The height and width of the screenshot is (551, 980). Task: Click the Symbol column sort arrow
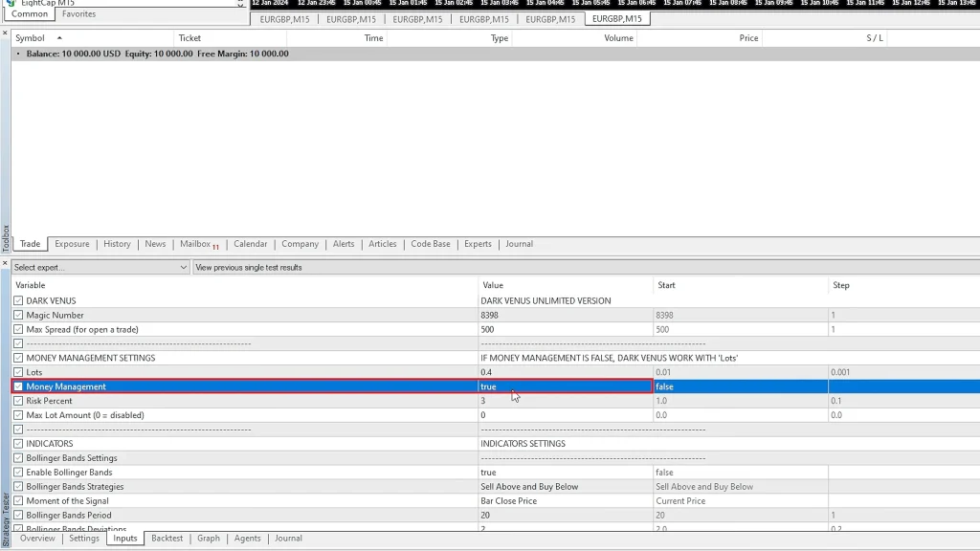59,38
